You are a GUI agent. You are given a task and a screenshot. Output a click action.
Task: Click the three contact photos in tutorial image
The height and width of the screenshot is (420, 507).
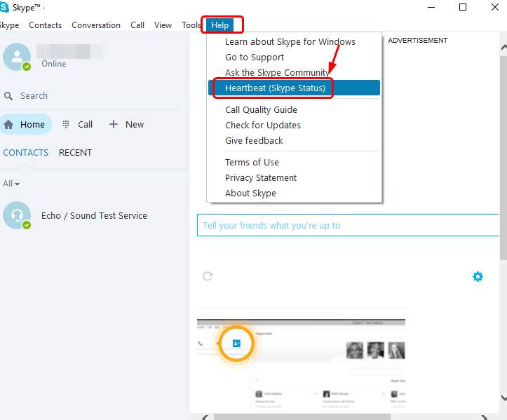(375, 350)
